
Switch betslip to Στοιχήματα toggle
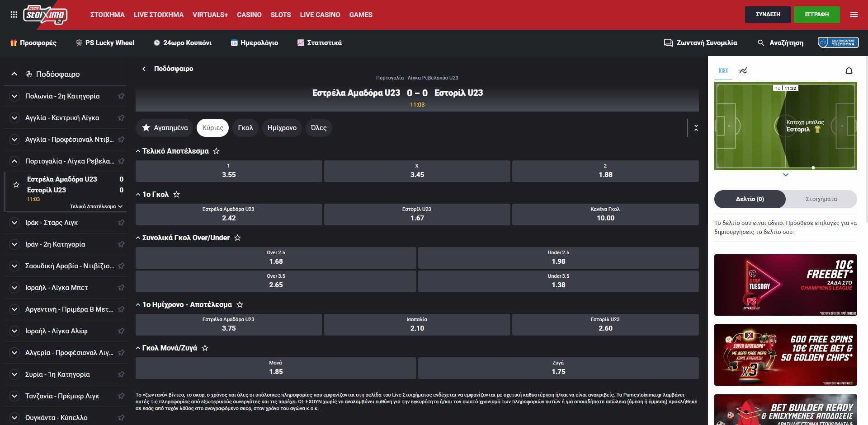(821, 199)
